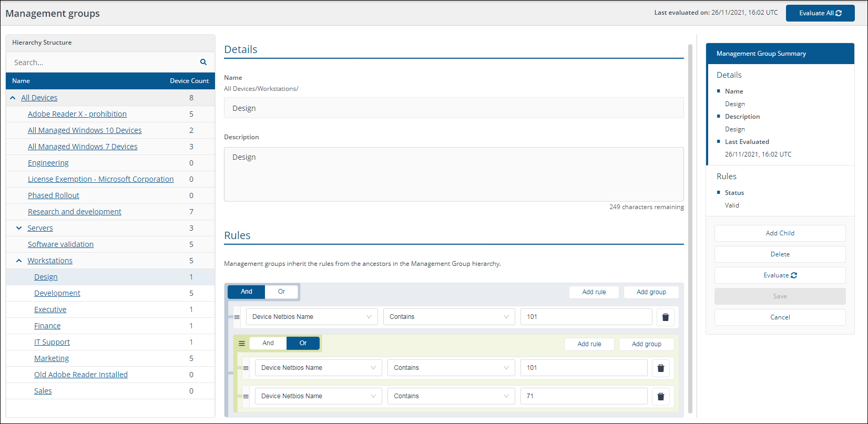The height and width of the screenshot is (424, 868).
Task: Click trash icon for nested 101 rule
Action: (660, 368)
